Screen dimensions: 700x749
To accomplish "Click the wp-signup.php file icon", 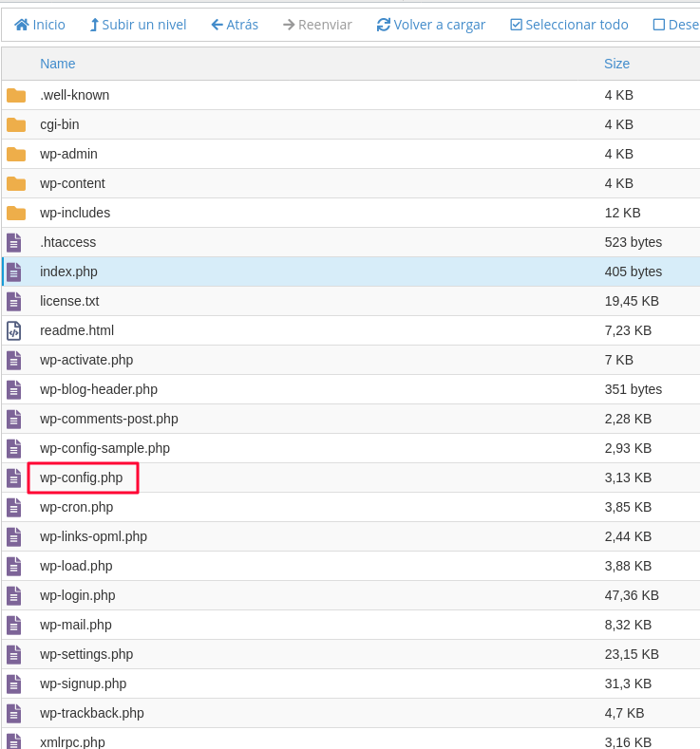I will pyautogui.click(x=14, y=684).
